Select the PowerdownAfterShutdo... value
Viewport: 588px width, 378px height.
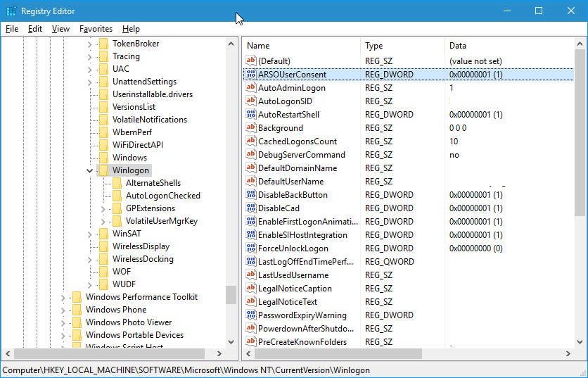[306, 329]
